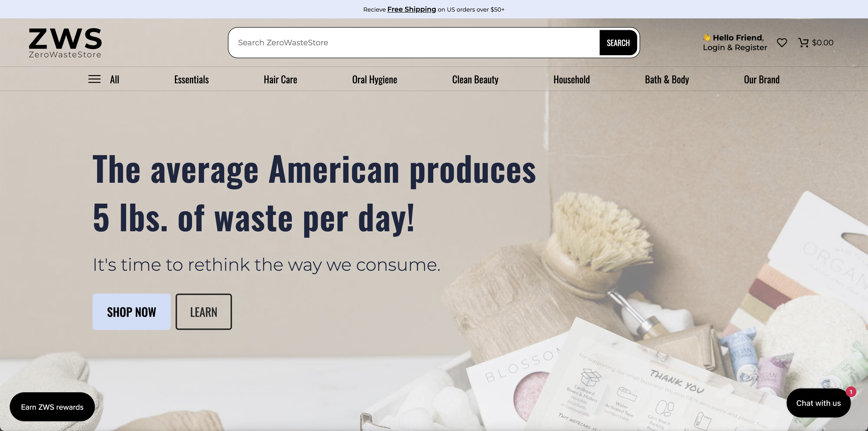Open Login & Register link
Viewport: 868px width, 431px height.
(x=735, y=48)
